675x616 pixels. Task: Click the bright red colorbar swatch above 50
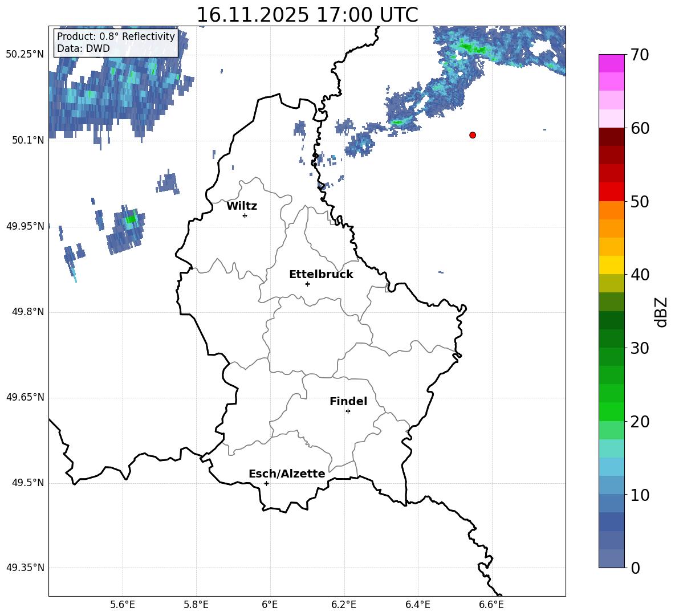pos(612,192)
